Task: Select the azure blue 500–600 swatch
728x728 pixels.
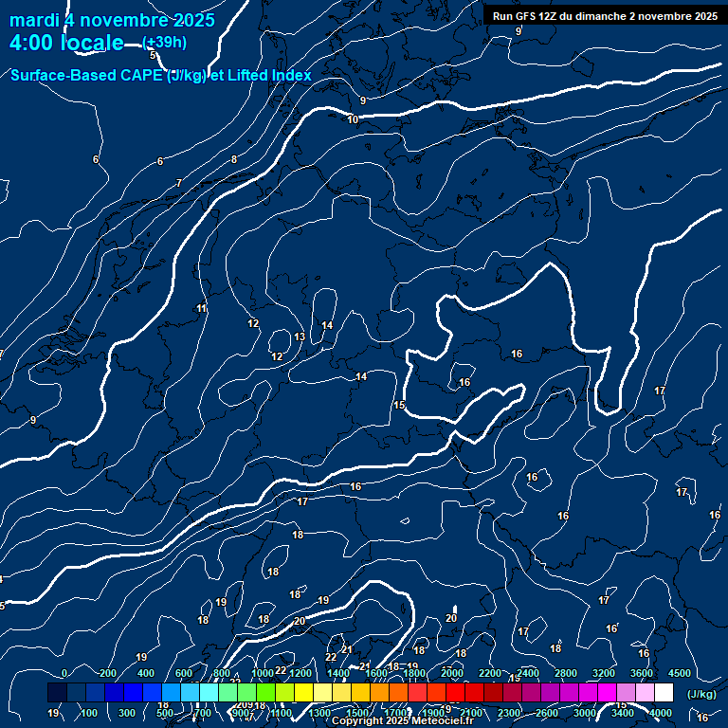Action: [x=171, y=692]
